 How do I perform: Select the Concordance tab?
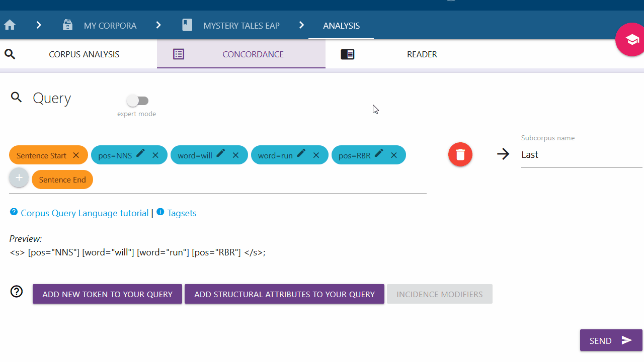(x=253, y=54)
